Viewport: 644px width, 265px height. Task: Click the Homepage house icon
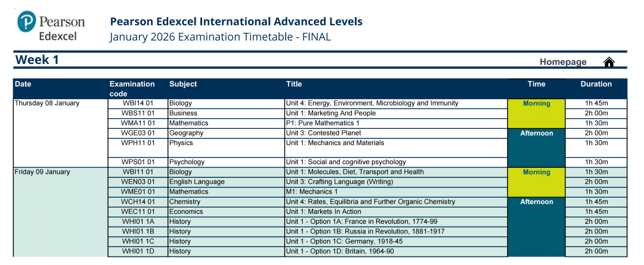609,62
